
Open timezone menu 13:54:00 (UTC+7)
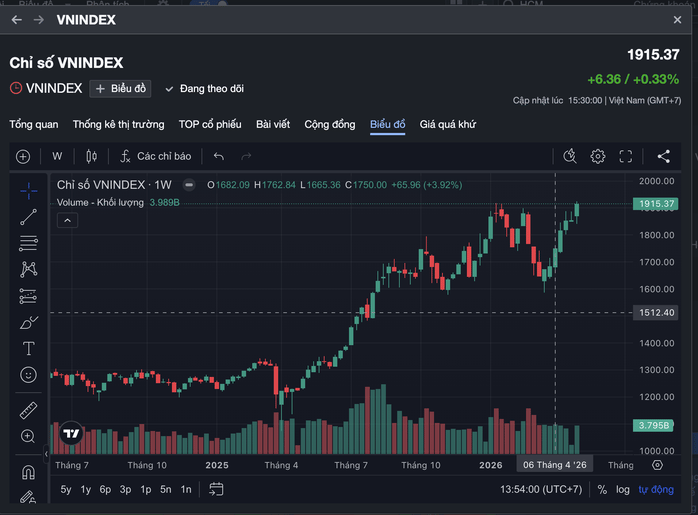click(x=541, y=490)
